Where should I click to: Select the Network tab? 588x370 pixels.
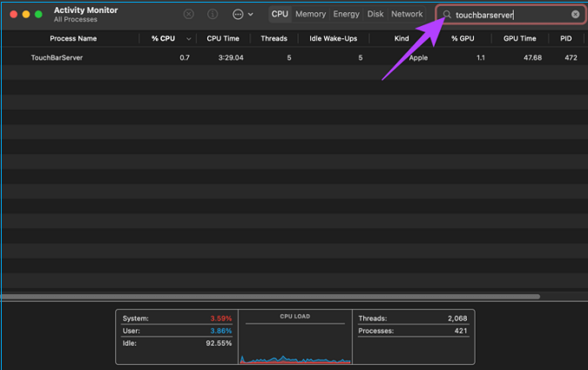coord(407,14)
